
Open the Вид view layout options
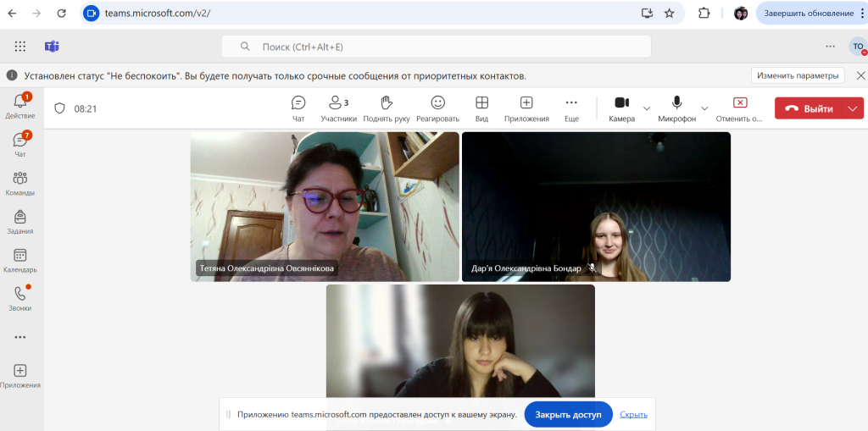481,108
